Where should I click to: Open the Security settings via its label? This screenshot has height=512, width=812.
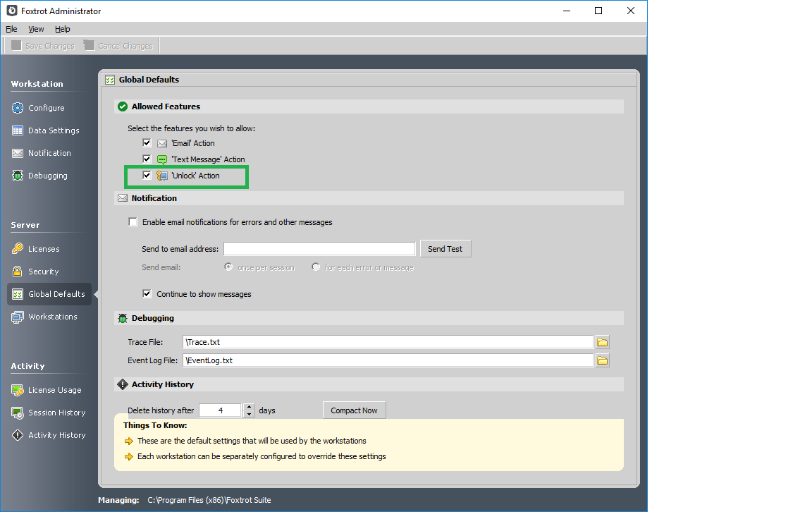tap(44, 272)
